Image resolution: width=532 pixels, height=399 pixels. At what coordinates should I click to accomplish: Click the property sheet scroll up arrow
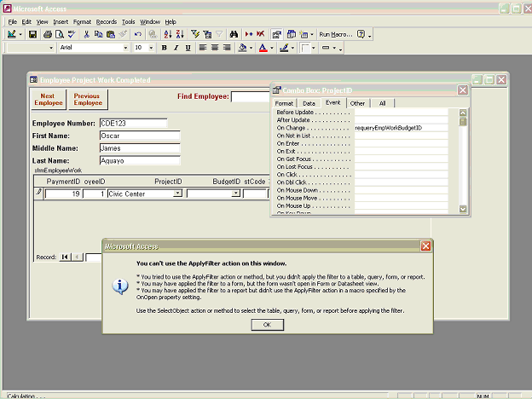pos(463,113)
